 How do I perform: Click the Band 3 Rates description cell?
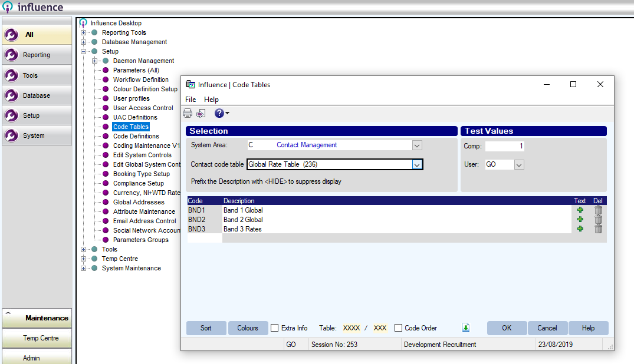[x=397, y=229]
